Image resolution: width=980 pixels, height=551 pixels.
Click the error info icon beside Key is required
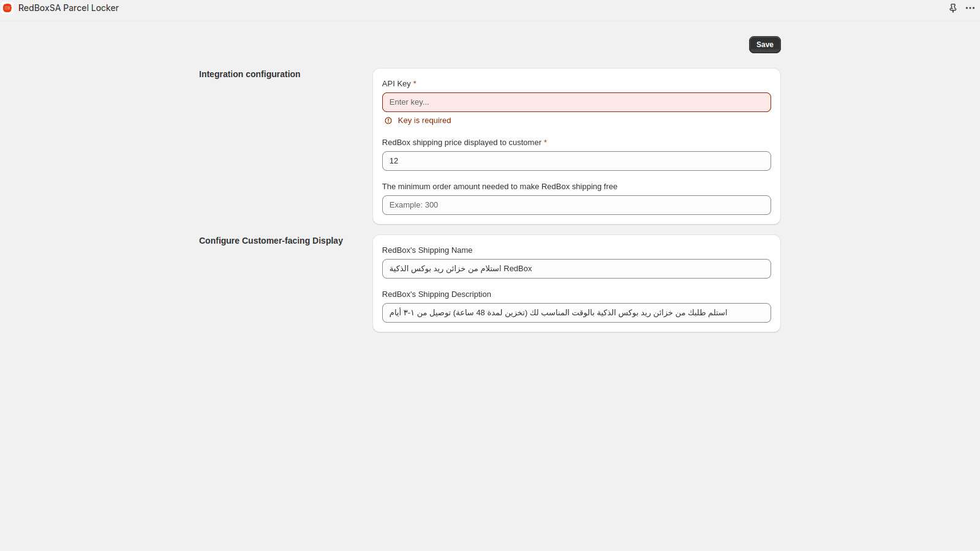388,121
